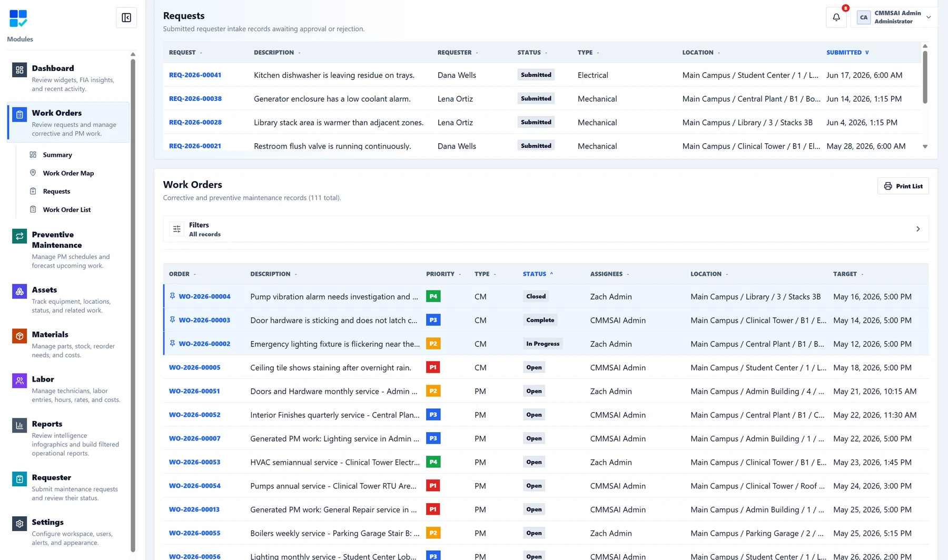The height and width of the screenshot is (560, 948).
Task: Click the Requests table scrollbar thumb
Action: 925,77
